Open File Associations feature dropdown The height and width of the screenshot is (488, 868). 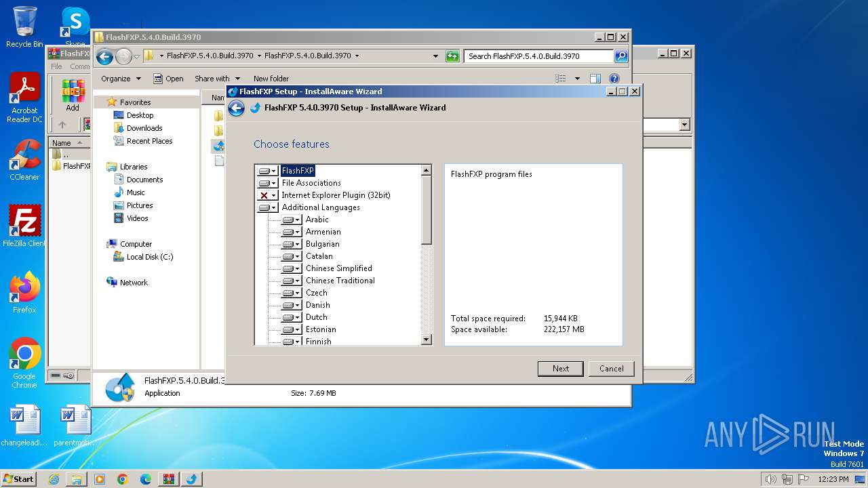[x=267, y=183]
